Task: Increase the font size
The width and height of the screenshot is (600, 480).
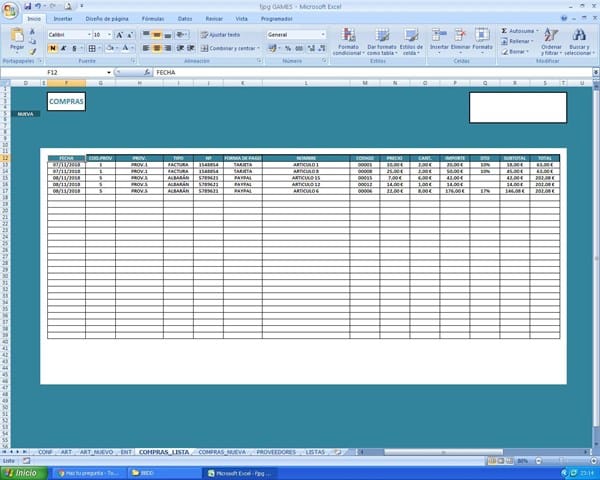Action: (119, 35)
